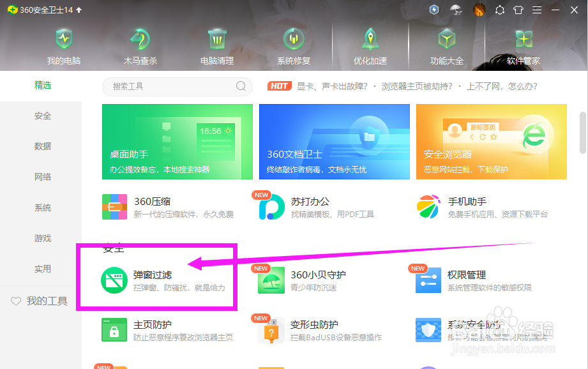Click 新一代的压缩软件,永久免费 description
The image size is (588, 369).
(x=184, y=215)
